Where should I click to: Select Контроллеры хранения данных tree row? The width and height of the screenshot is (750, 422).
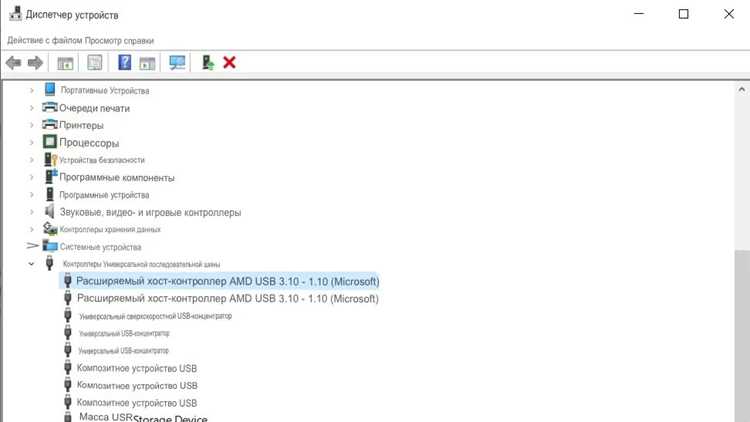tap(110, 230)
